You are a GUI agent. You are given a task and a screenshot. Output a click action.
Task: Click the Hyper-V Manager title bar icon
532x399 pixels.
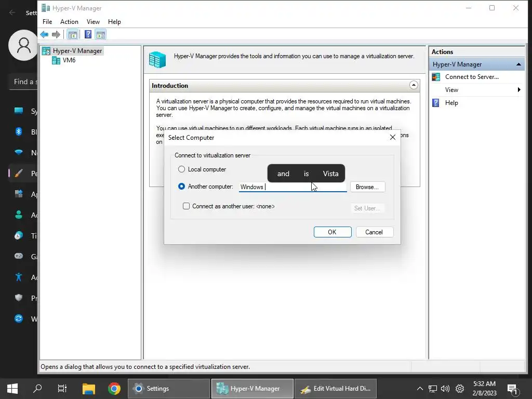46,8
